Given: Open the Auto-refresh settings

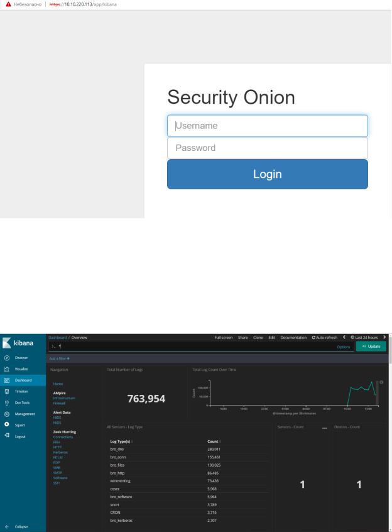Looking at the screenshot, I should click(x=325, y=338).
